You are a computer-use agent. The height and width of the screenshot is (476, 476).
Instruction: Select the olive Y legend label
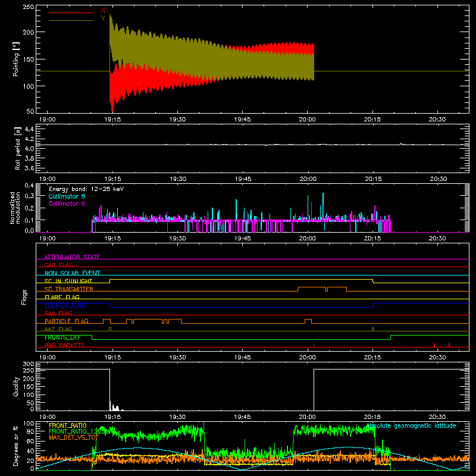coord(103,18)
